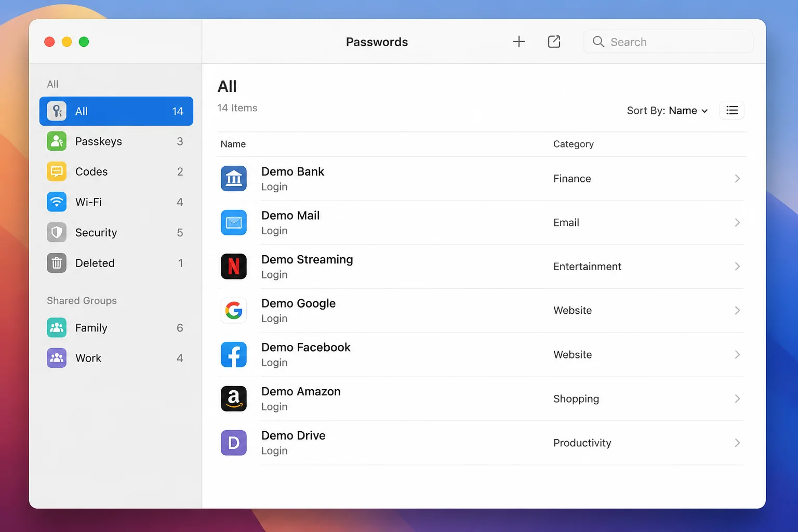Image resolution: width=798 pixels, height=532 pixels.
Task: Expand Demo Bank row chevron
Action: [x=737, y=179]
